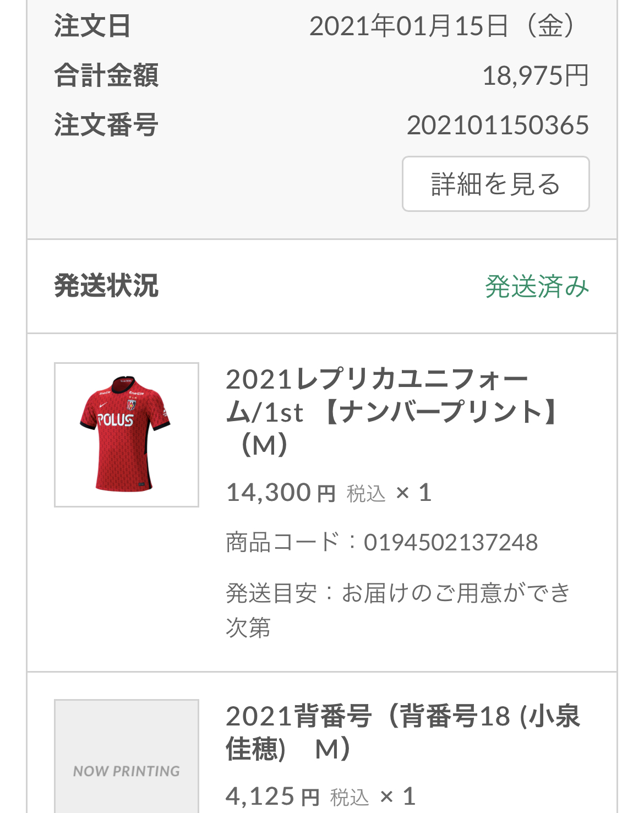Image resolution: width=644 pixels, height=813 pixels.
Task: Click the order number 202101150365
Action: point(498,126)
